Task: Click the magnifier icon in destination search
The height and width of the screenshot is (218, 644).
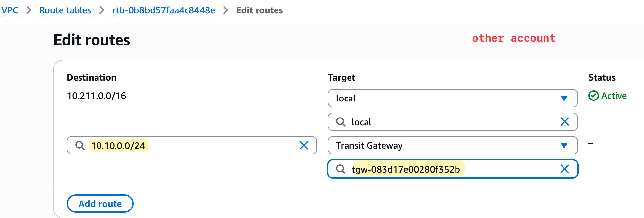Action: [x=80, y=145]
